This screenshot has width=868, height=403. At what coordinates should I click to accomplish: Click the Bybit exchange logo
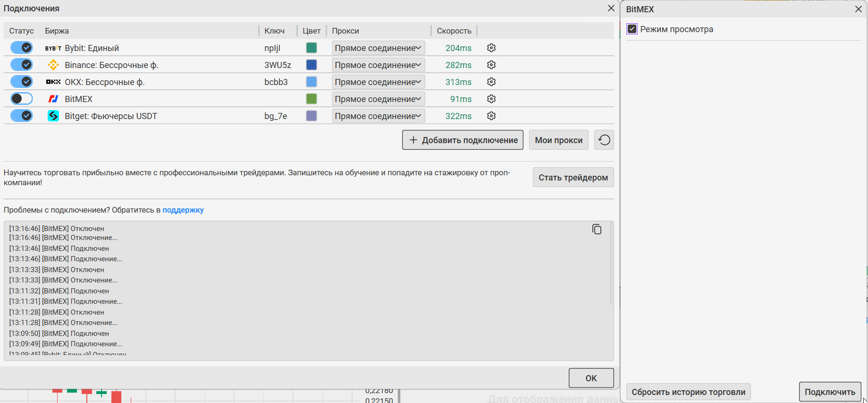tap(53, 48)
